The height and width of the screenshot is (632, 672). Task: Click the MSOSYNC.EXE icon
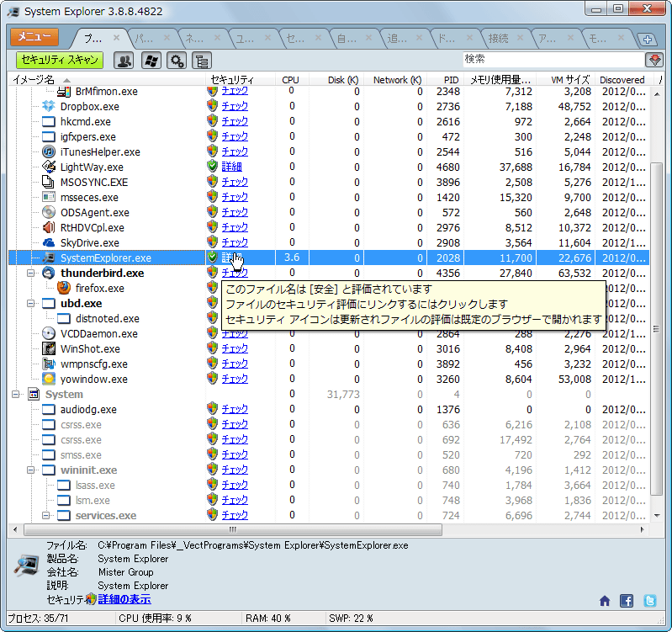(49, 183)
